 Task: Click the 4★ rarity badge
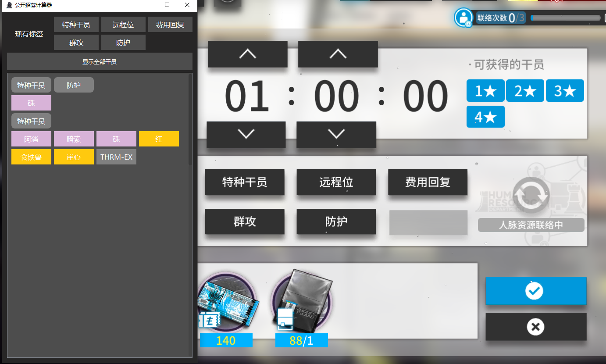point(485,117)
